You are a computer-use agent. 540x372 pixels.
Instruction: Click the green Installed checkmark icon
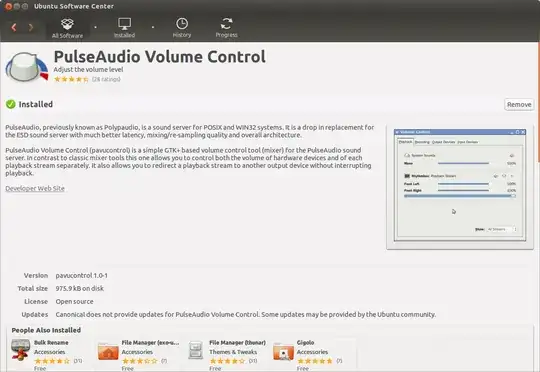point(11,104)
